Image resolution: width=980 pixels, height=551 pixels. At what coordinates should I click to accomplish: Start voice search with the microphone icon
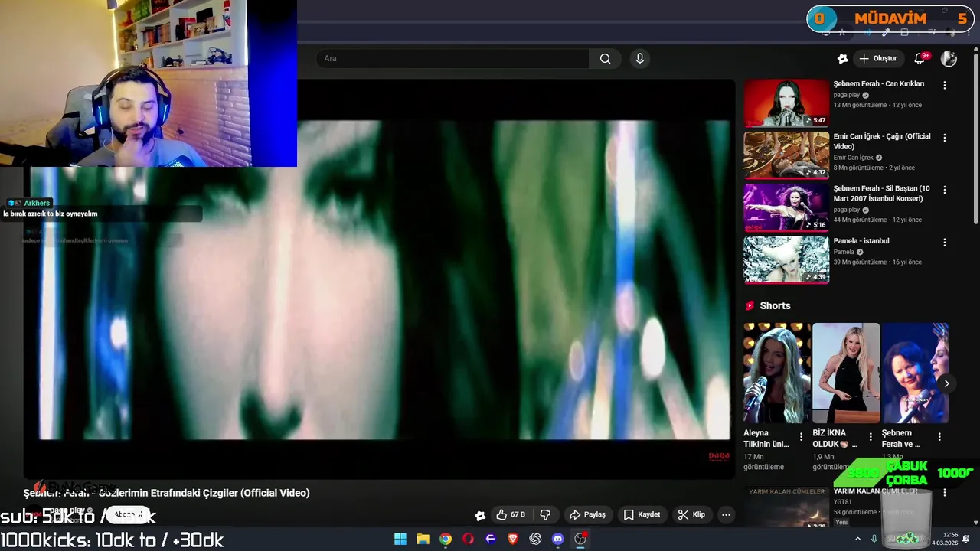tap(640, 59)
